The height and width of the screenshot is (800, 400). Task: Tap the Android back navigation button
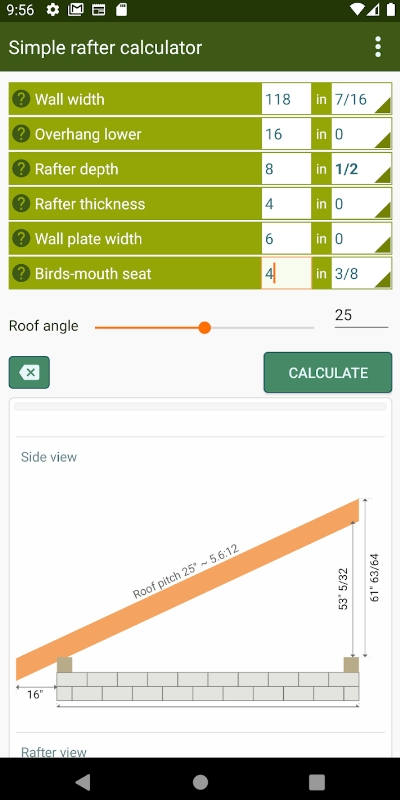(x=83, y=782)
